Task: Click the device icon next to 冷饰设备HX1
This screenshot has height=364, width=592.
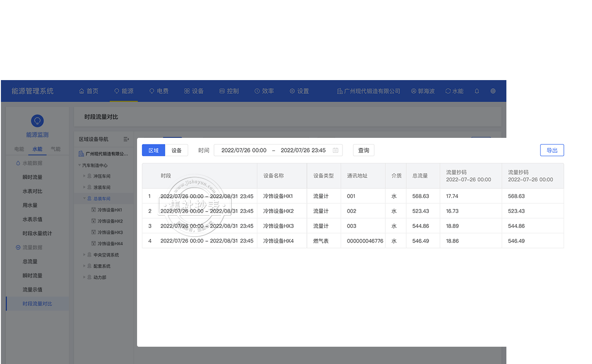Action: point(94,210)
